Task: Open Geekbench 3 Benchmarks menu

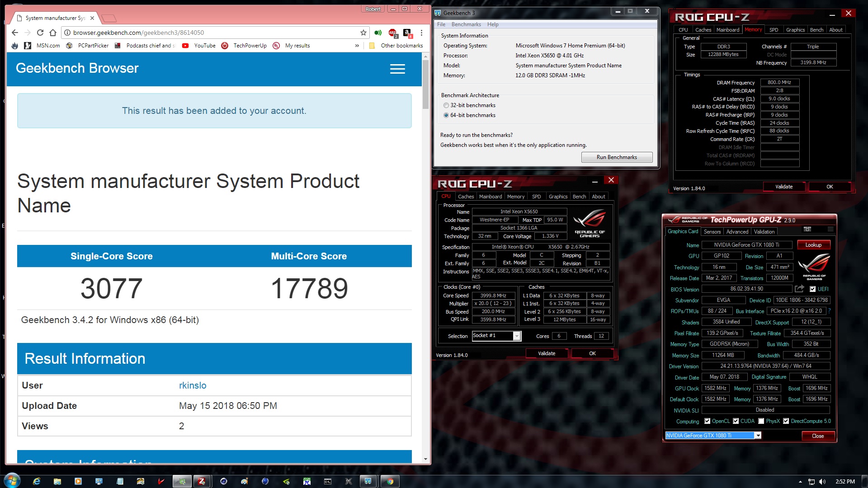Action: pyautogui.click(x=466, y=24)
